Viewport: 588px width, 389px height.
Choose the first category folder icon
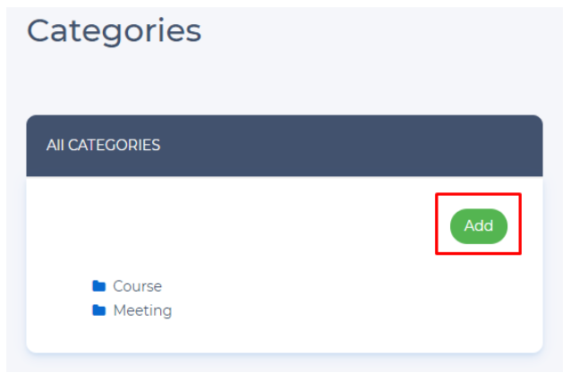(x=98, y=286)
